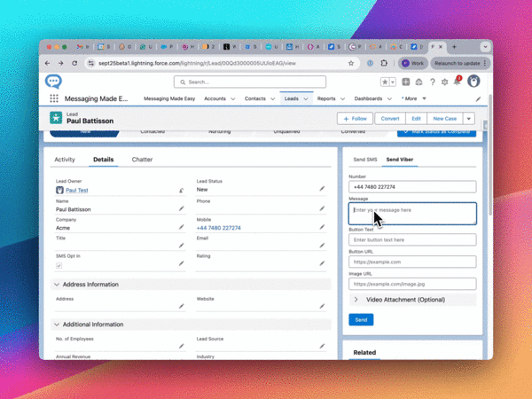Switch to the Send SMS tab

[x=364, y=160]
